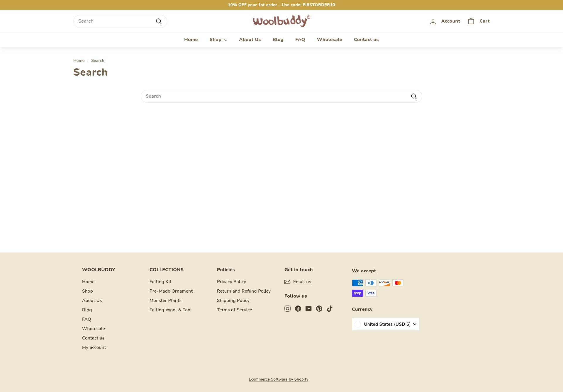563x392 pixels.
Task: Click the header search magnifier icon
Action: pyautogui.click(x=159, y=21)
